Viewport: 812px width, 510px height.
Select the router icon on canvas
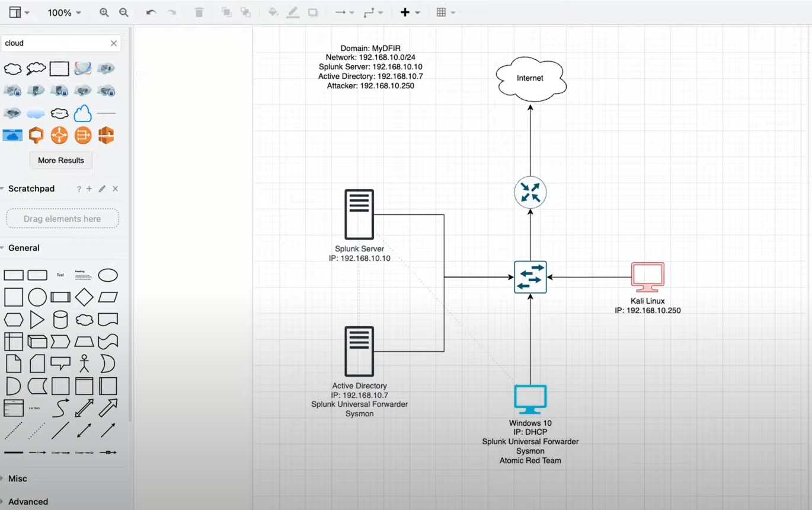(x=530, y=192)
